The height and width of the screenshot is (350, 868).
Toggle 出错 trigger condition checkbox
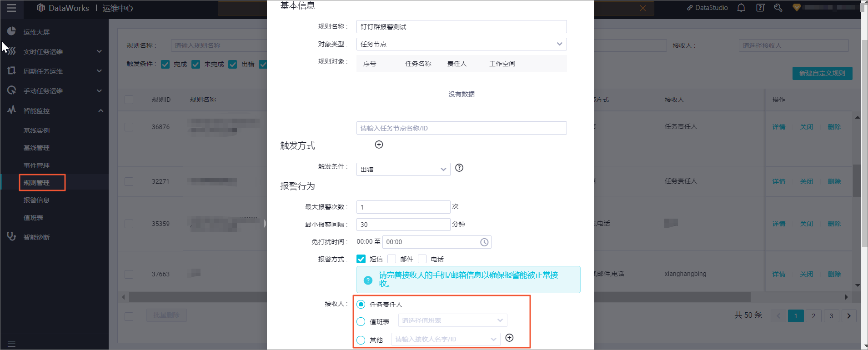coord(233,64)
